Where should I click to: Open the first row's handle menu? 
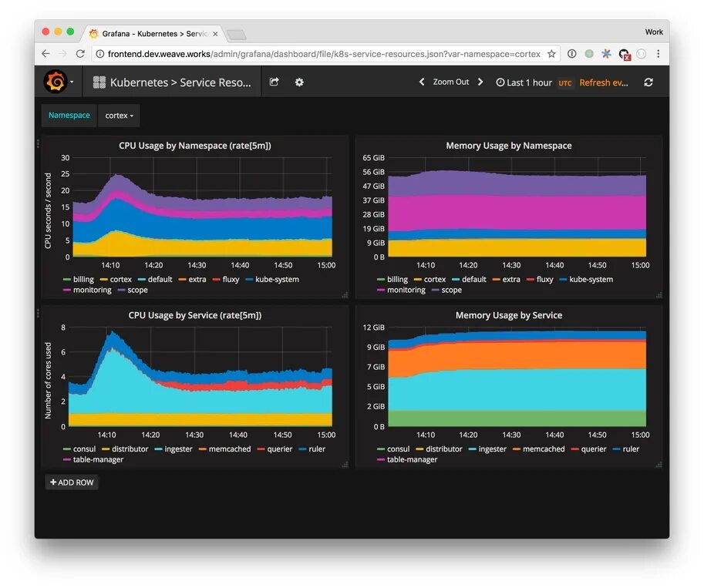pos(38,143)
